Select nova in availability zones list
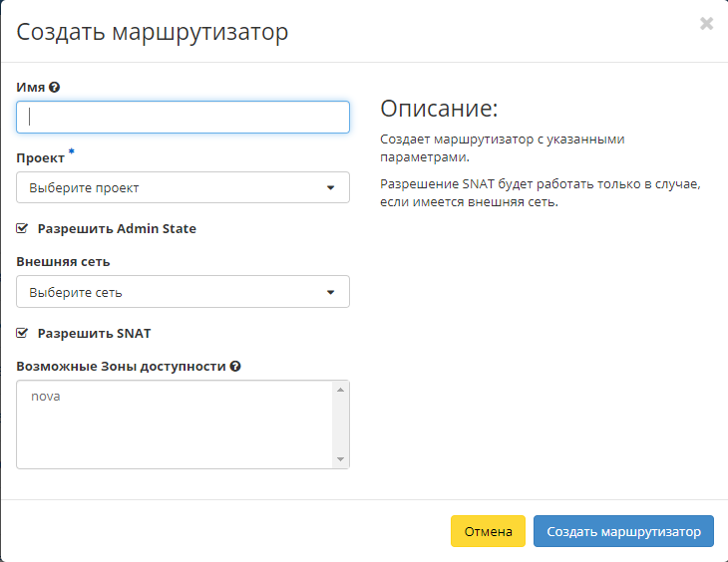This screenshot has height=562, width=728. [46, 397]
